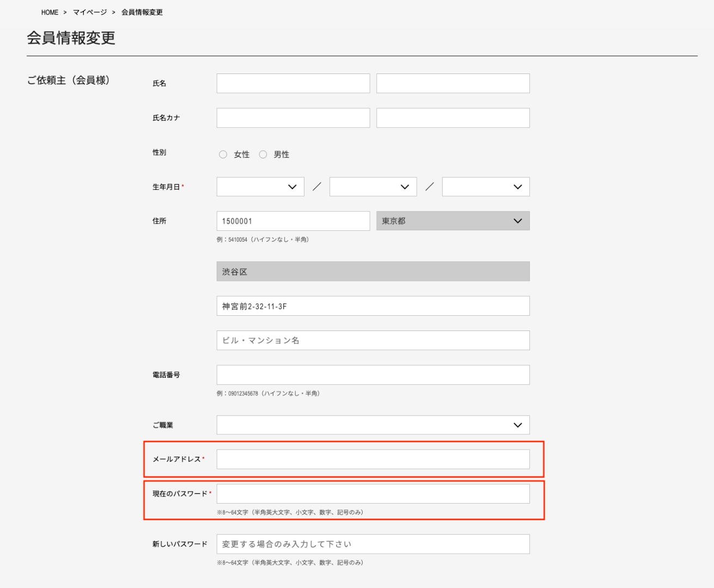Click the ビル・マンション名 building field
The height and width of the screenshot is (588, 714).
pyautogui.click(x=373, y=340)
